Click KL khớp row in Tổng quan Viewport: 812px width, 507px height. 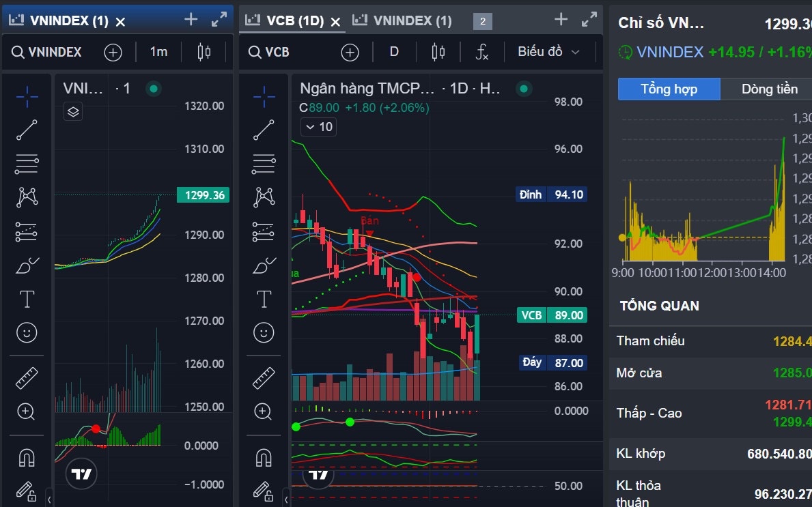point(710,454)
